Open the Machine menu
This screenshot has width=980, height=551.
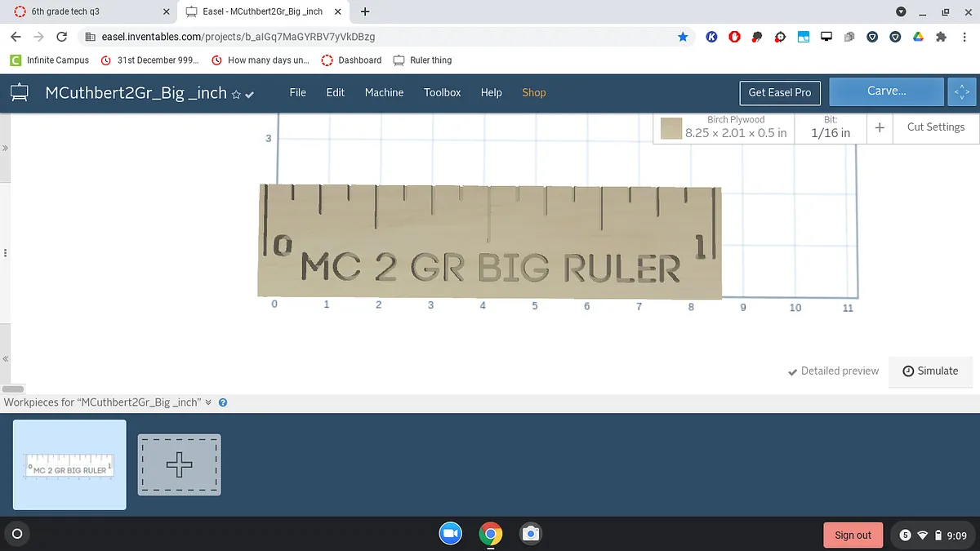point(384,92)
